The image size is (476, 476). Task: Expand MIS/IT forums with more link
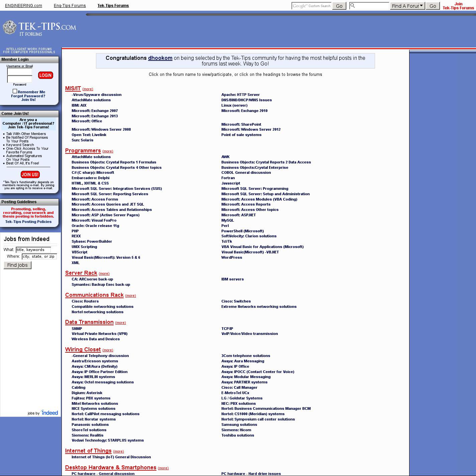(x=88, y=89)
